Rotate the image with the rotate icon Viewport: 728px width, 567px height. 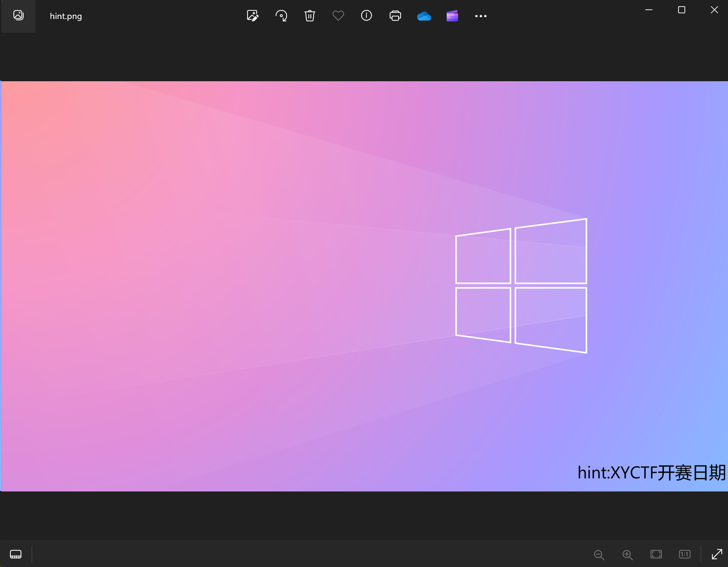point(281,16)
